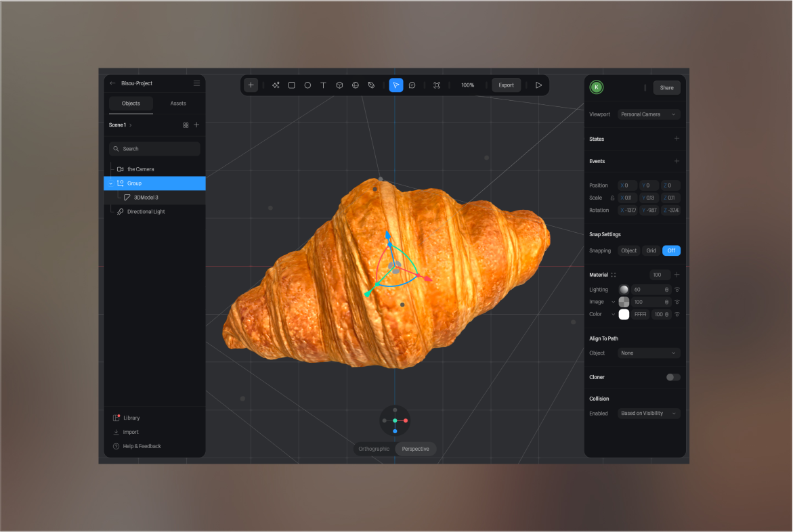Screen dimensions: 793x532
Task: Click the Export button
Action: [x=506, y=85]
